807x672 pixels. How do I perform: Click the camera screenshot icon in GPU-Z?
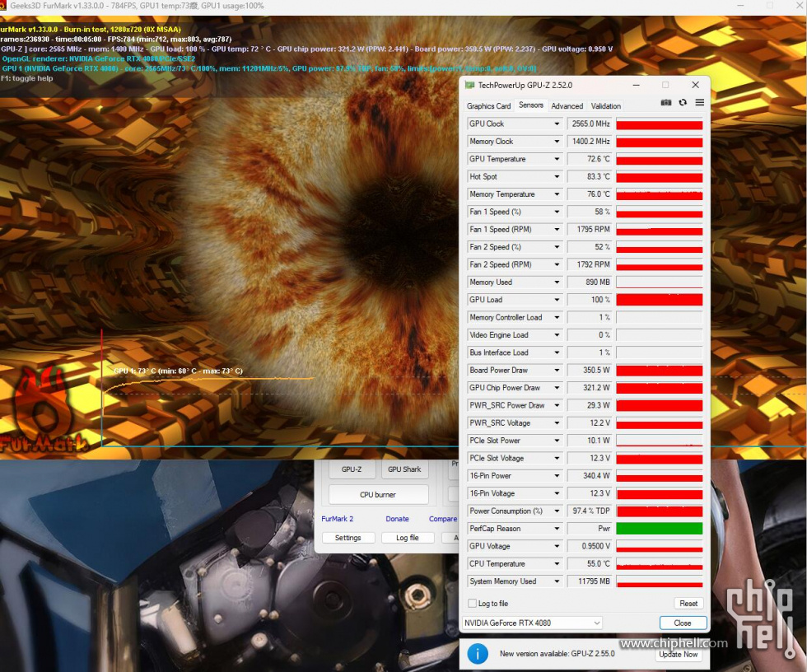tap(666, 102)
